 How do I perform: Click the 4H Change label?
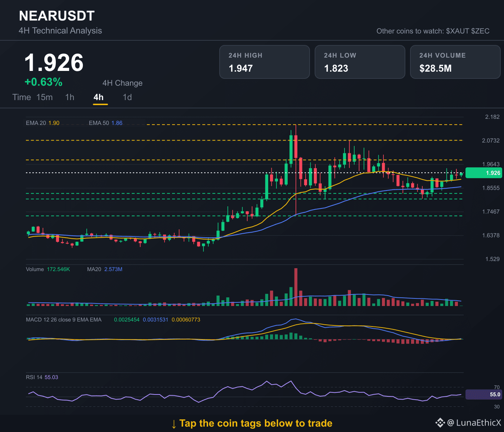(122, 83)
